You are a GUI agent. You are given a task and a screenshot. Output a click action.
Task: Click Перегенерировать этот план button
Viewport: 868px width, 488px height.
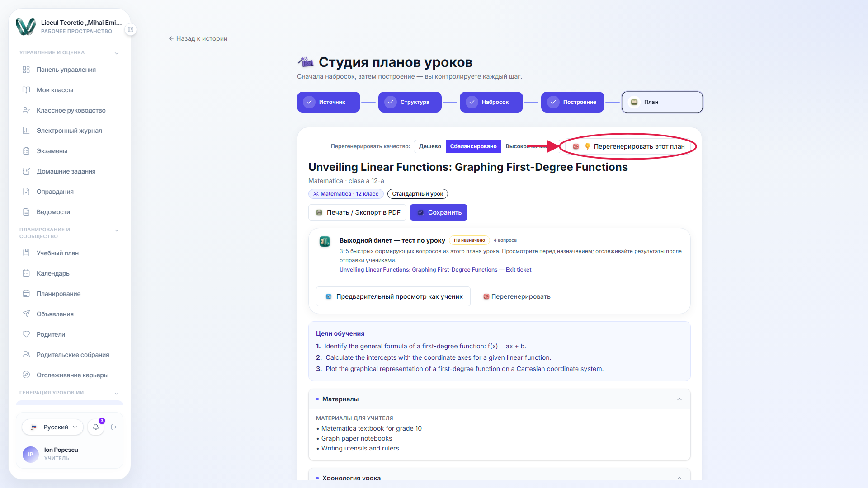coord(628,146)
